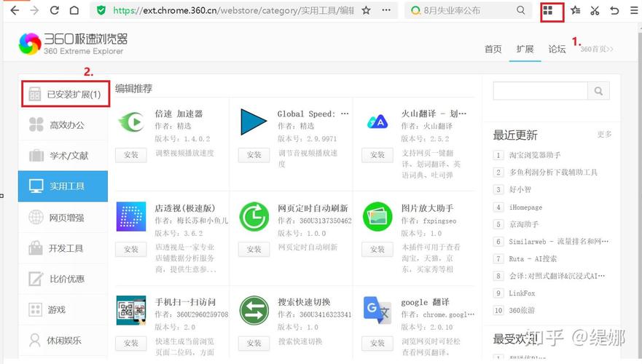Click the webstore search magnifier button

[x=598, y=91]
